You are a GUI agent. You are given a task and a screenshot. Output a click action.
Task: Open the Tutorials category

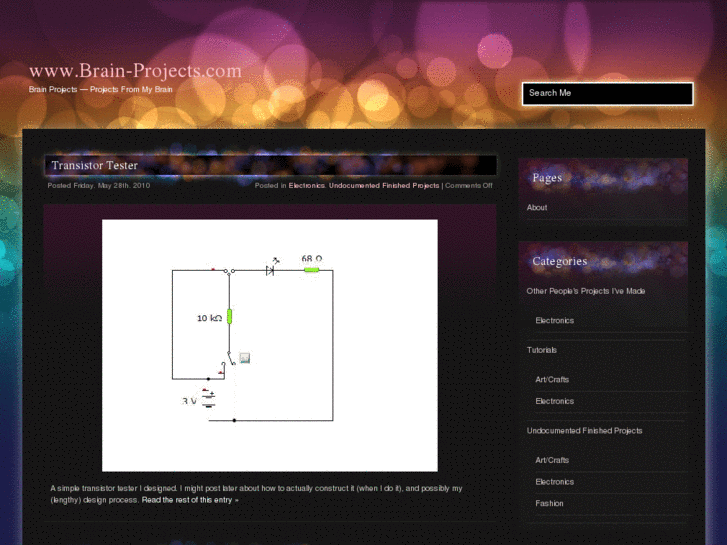[x=542, y=350]
